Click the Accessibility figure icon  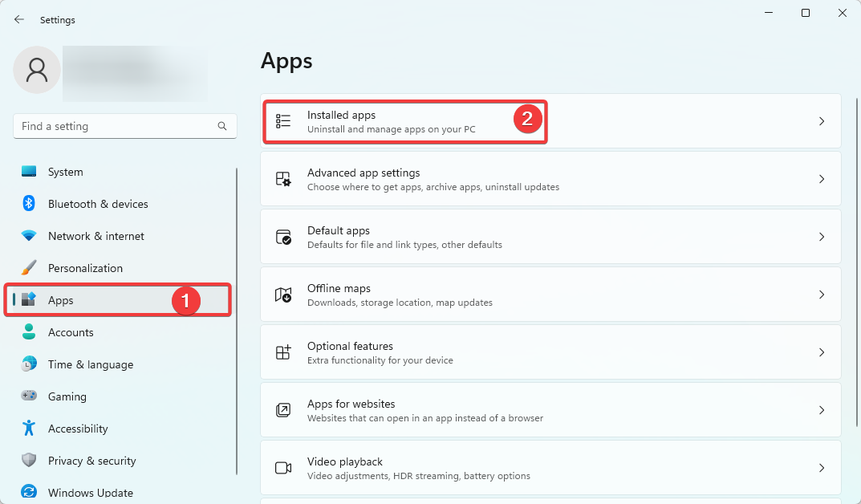(29, 429)
